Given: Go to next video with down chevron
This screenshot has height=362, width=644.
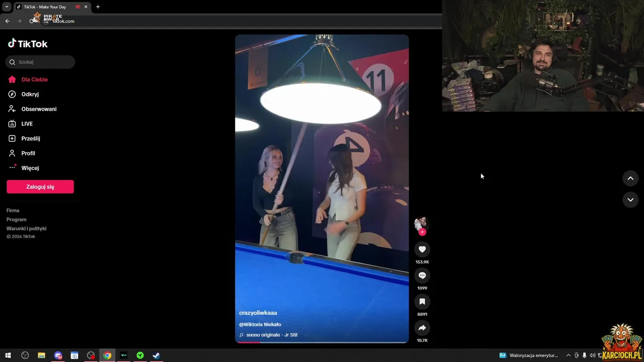Looking at the screenshot, I should click(x=630, y=200).
